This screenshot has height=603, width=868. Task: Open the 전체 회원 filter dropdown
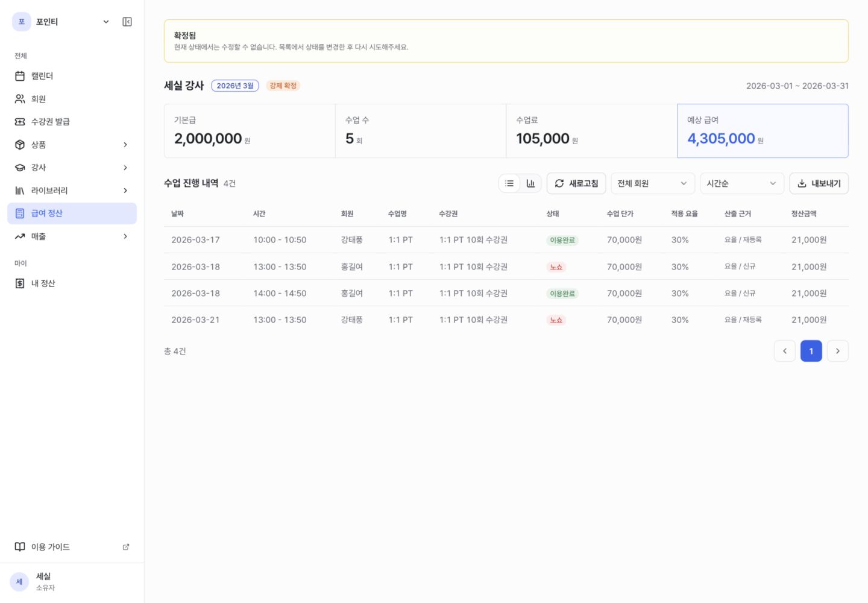click(653, 183)
